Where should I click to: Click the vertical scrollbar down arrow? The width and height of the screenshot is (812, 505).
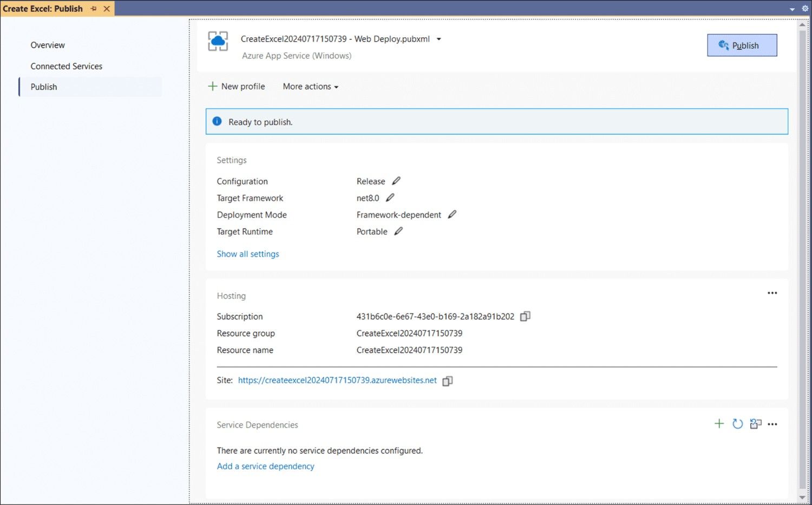click(x=802, y=497)
